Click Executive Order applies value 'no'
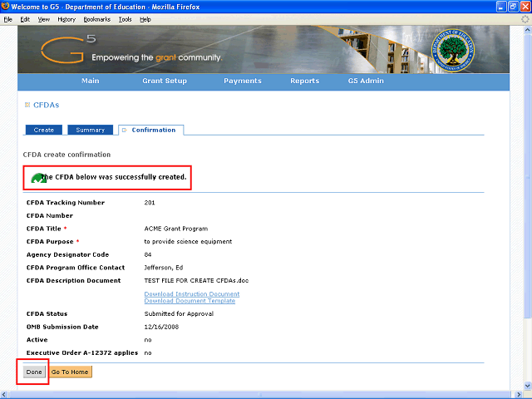 click(148, 352)
